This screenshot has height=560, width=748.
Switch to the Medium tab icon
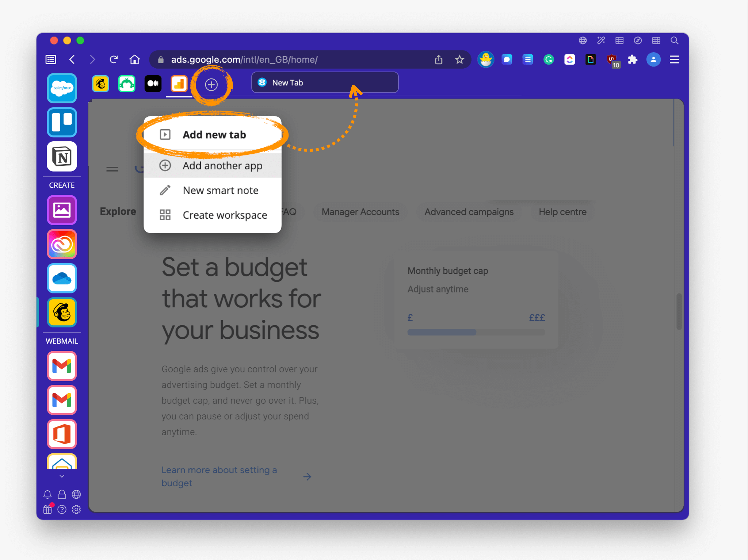(153, 84)
